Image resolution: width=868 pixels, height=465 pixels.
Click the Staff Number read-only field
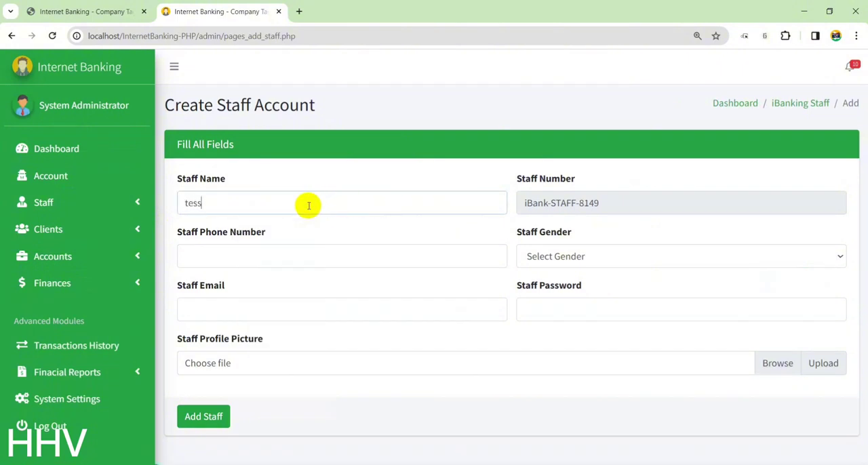click(682, 203)
